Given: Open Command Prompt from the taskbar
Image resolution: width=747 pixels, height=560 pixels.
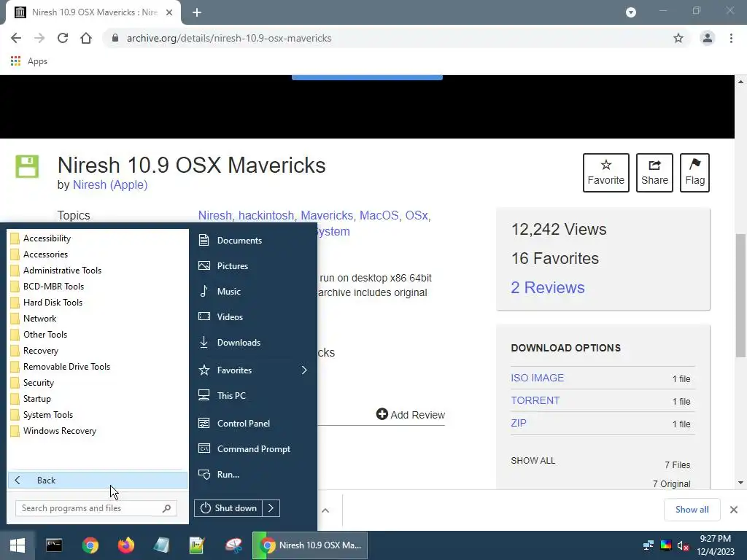Looking at the screenshot, I should [x=54, y=545].
